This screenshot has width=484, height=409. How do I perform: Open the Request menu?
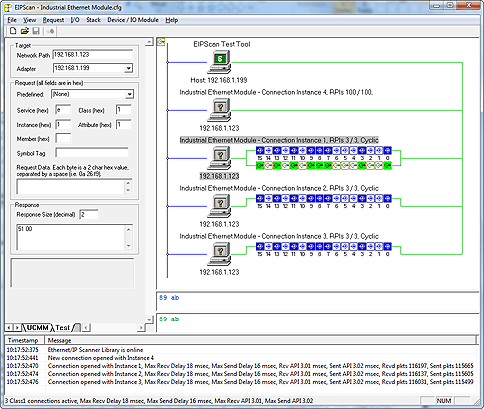pos(53,20)
